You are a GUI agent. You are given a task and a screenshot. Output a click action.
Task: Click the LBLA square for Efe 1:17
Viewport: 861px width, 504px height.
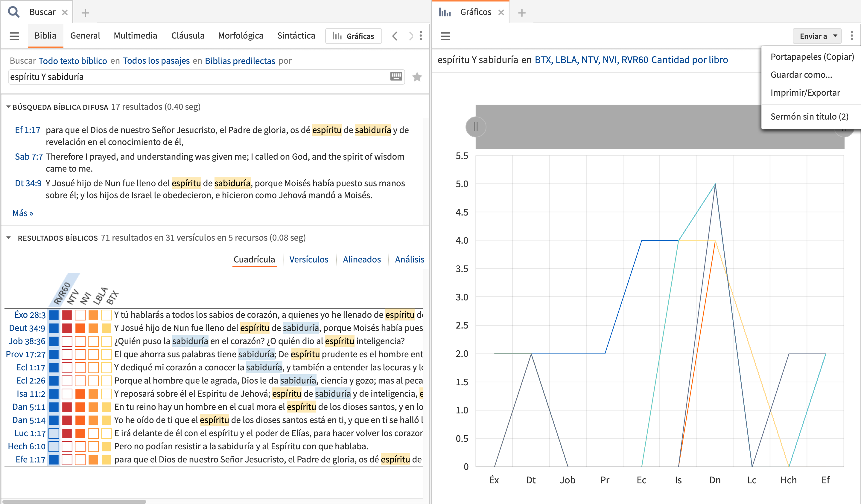pyautogui.click(x=93, y=460)
